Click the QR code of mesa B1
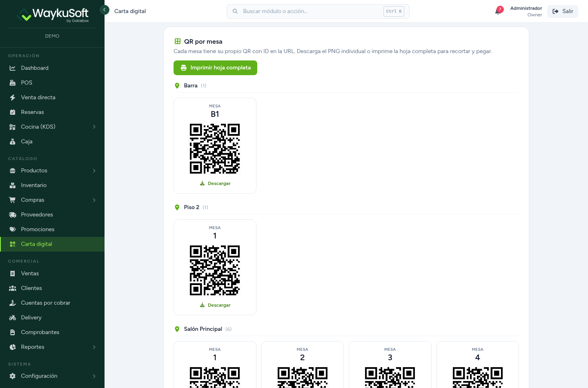 point(215,149)
